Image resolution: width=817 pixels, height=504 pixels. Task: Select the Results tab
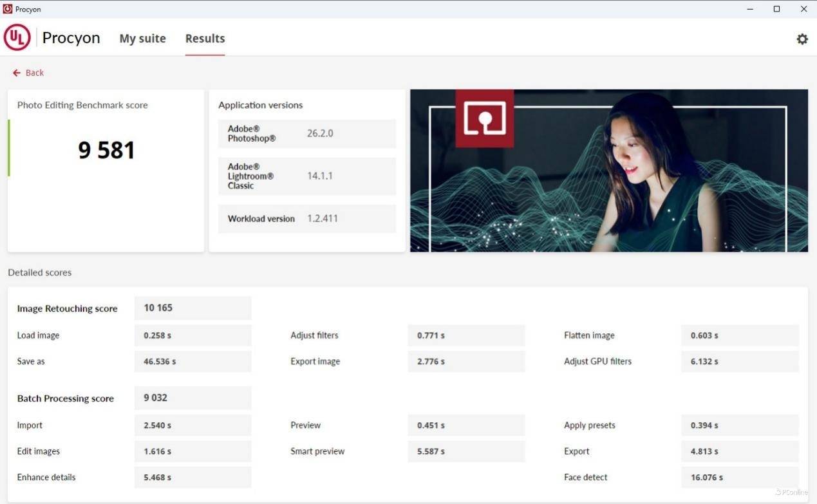[x=205, y=39]
